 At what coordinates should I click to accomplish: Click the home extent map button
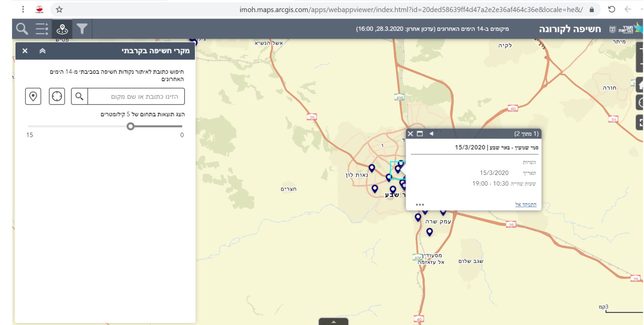pyautogui.click(x=640, y=84)
